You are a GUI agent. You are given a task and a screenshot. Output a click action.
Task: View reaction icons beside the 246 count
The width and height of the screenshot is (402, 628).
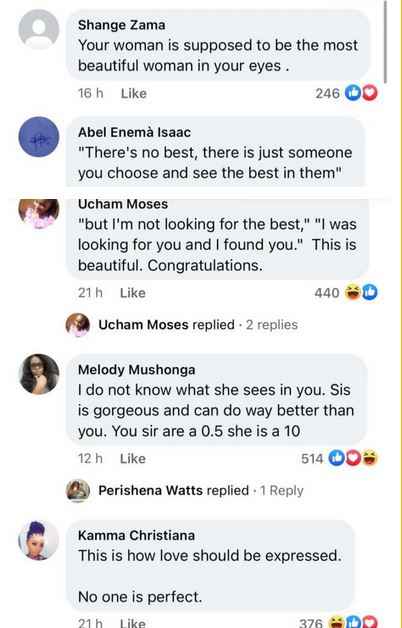pos(361,93)
